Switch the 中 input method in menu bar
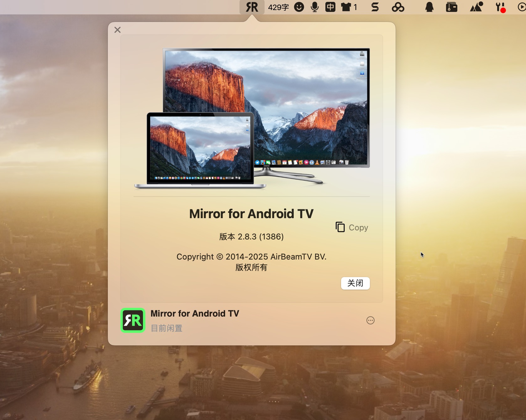The height and width of the screenshot is (420, 526). 330,7
